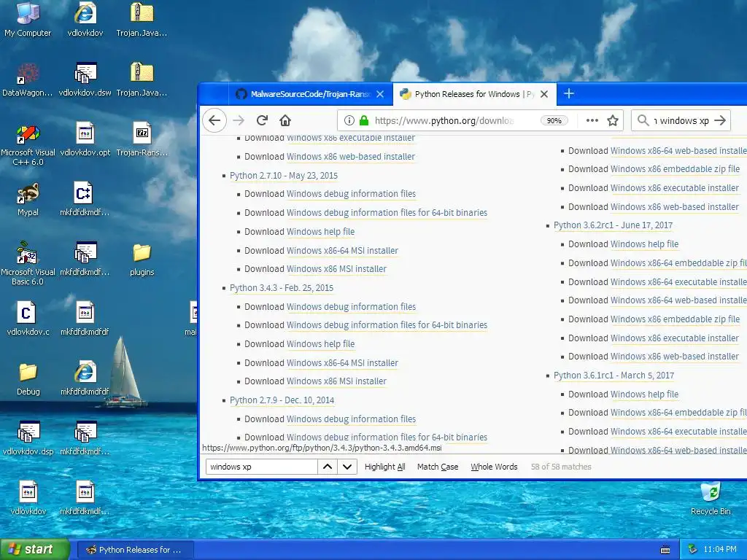
Task: Focus the find bar text field
Action: [x=262, y=467]
